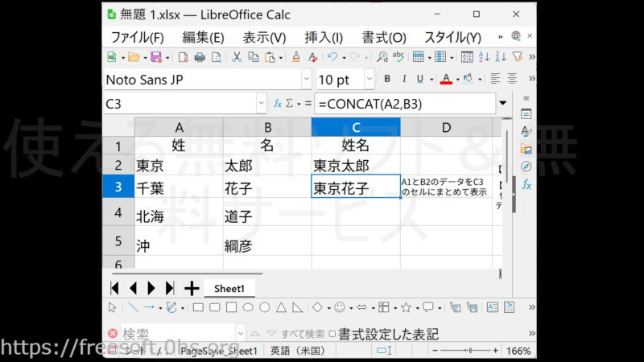The width and height of the screenshot is (644, 362).
Task: Open the 挿入(I) menu
Action: pyautogui.click(x=324, y=37)
